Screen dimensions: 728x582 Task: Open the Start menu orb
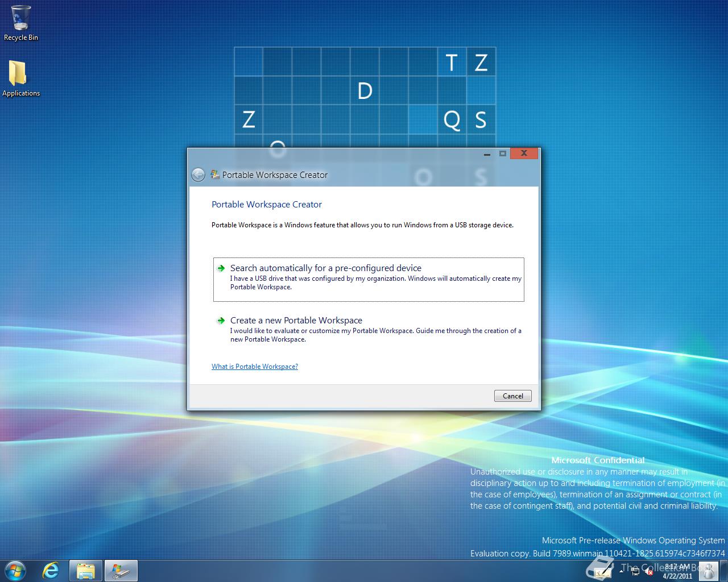coord(15,571)
